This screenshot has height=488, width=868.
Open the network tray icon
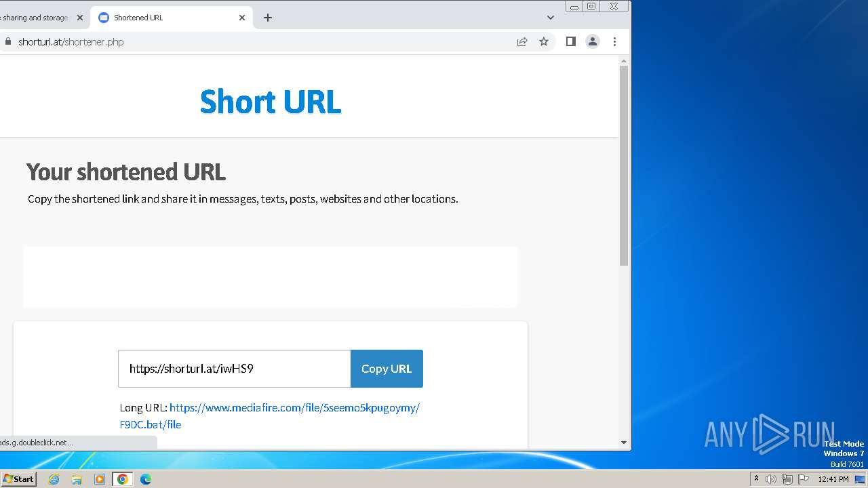pos(787,479)
